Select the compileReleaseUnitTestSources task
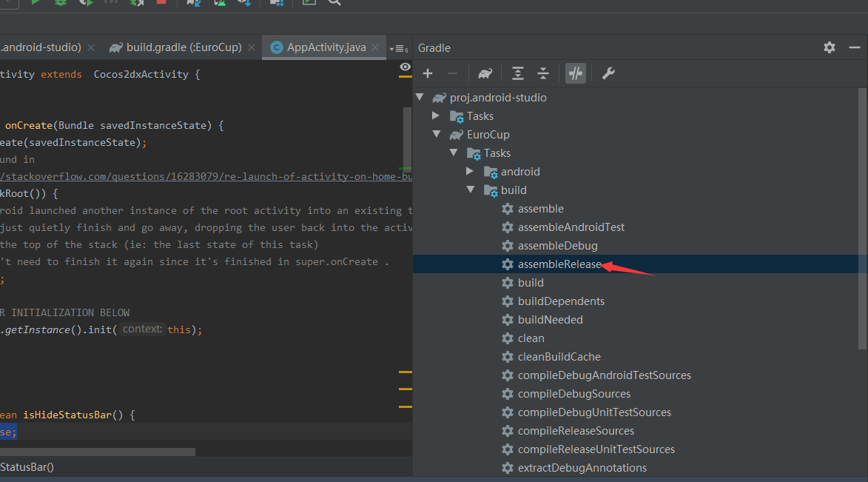 pos(596,449)
